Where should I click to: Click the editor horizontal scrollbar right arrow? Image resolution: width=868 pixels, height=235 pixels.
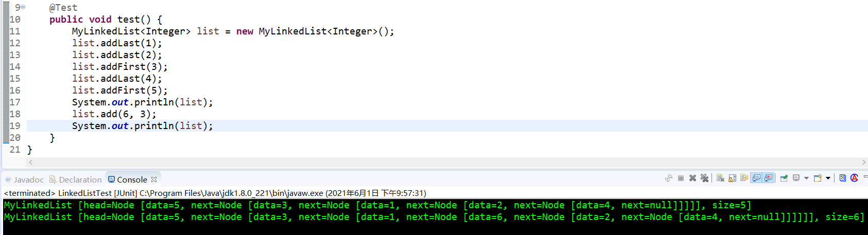[x=864, y=162]
